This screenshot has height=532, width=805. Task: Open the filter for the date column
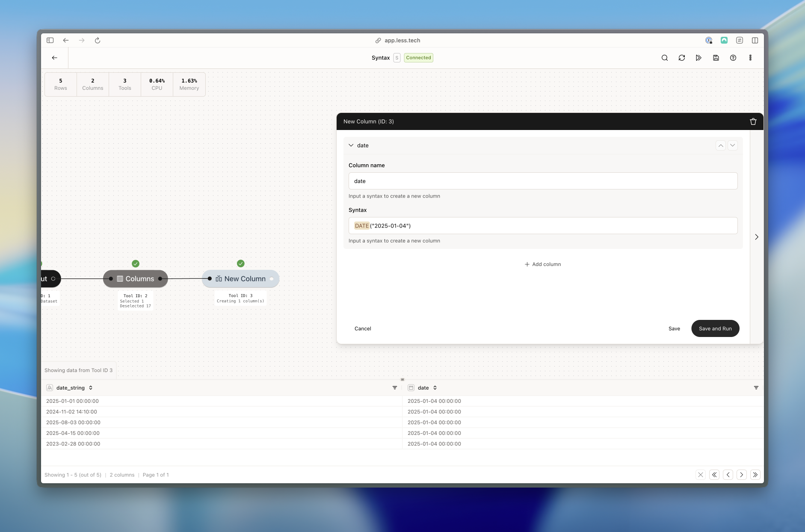click(756, 388)
